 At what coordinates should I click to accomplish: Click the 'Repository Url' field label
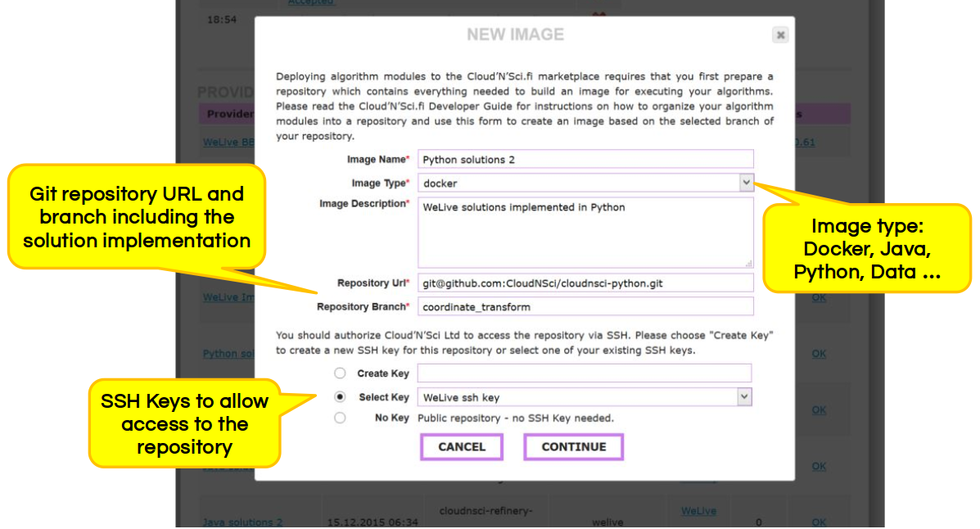click(x=372, y=283)
